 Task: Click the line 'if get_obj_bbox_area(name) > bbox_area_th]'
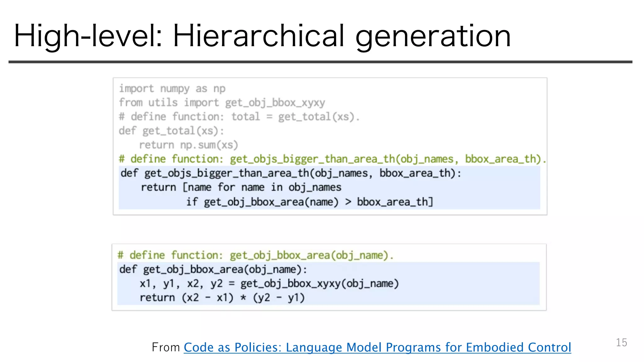[310, 202]
